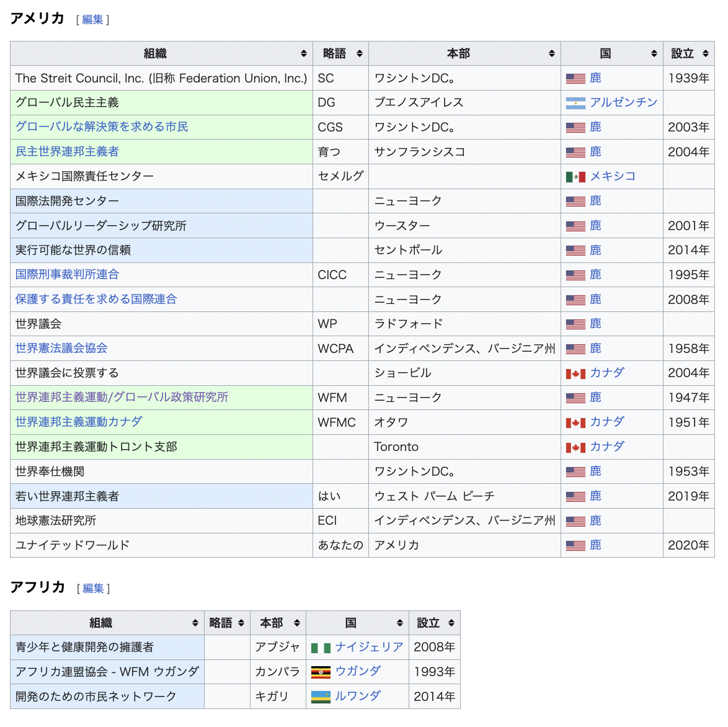Open ルワンダ country link
Viewport: 728px width, 727px height.
coord(358,696)
